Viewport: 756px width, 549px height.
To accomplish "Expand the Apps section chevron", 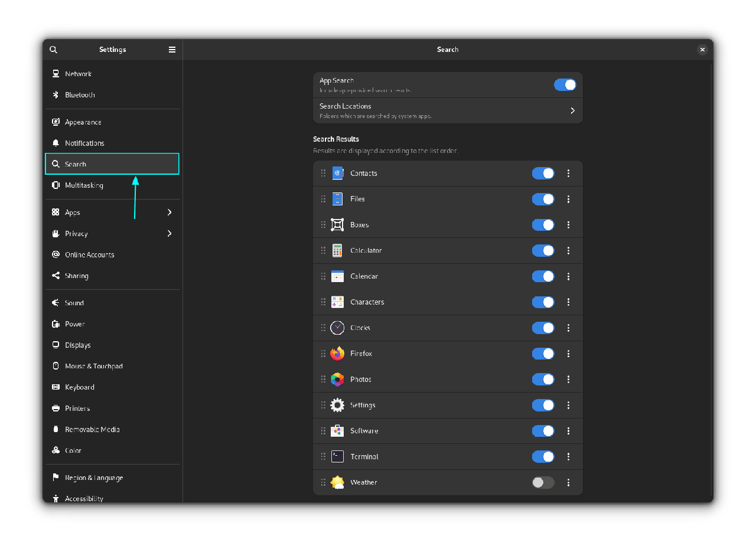I will (x=170, y=213).
